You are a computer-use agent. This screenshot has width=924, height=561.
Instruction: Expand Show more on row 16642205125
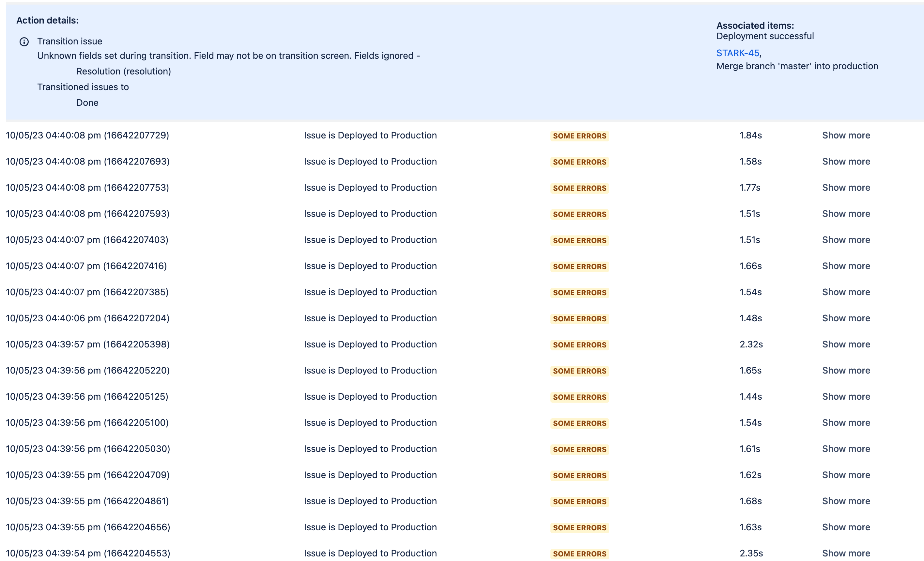(x=846, y=397)
